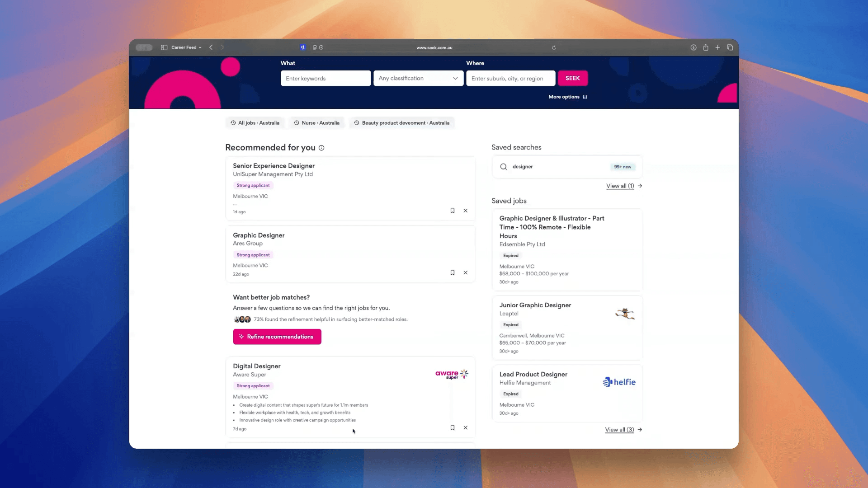Click the Strong applicant badge on Senior Experience Designer
This screenshot has width=868, height=488.
pyautogui.click(x=253, y=185)
